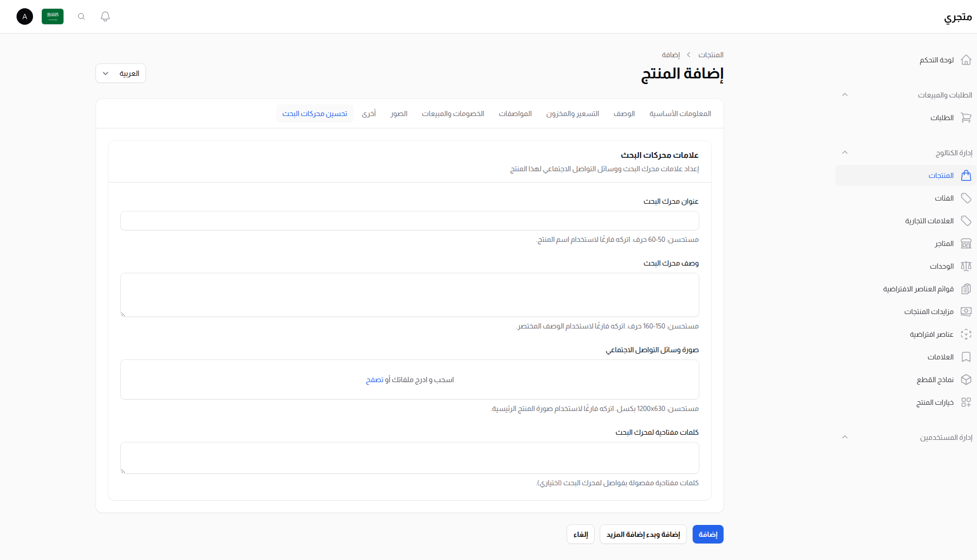Collapse the الطلبات والمبيعات section
The image size is (977, 560).
(x=845, y=94)
